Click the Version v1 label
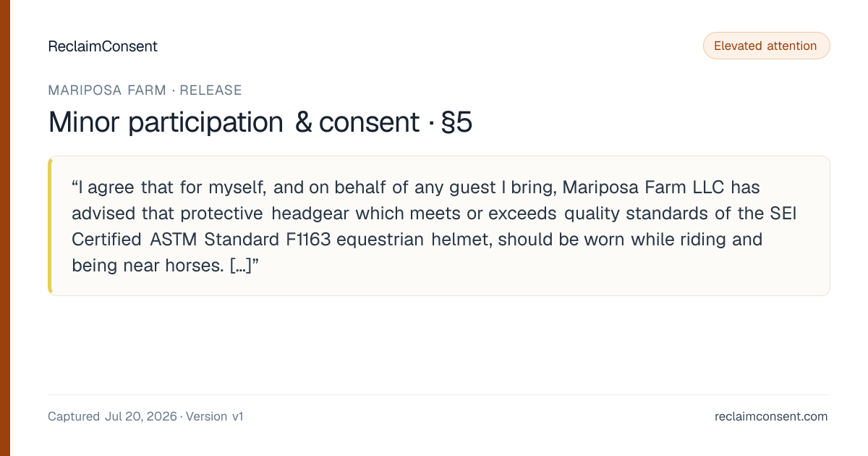868x456 pixels. pyautogui.click(x=215, y=416)
